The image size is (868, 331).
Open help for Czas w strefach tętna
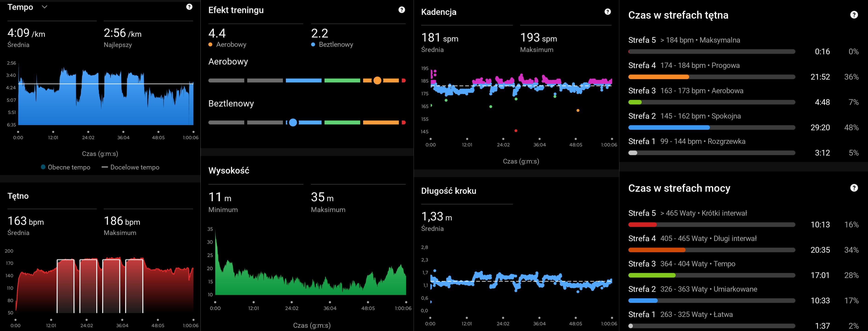click(854, 15)
